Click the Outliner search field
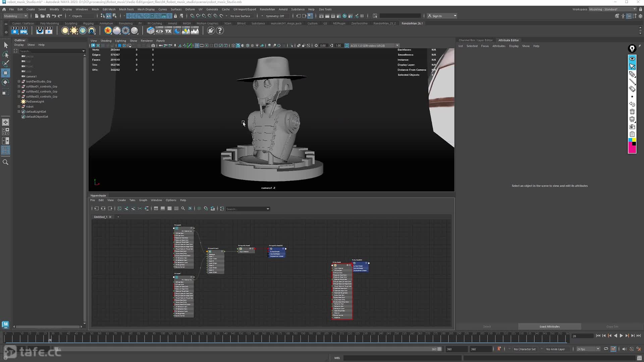644x362 pixels. [50, 51]
